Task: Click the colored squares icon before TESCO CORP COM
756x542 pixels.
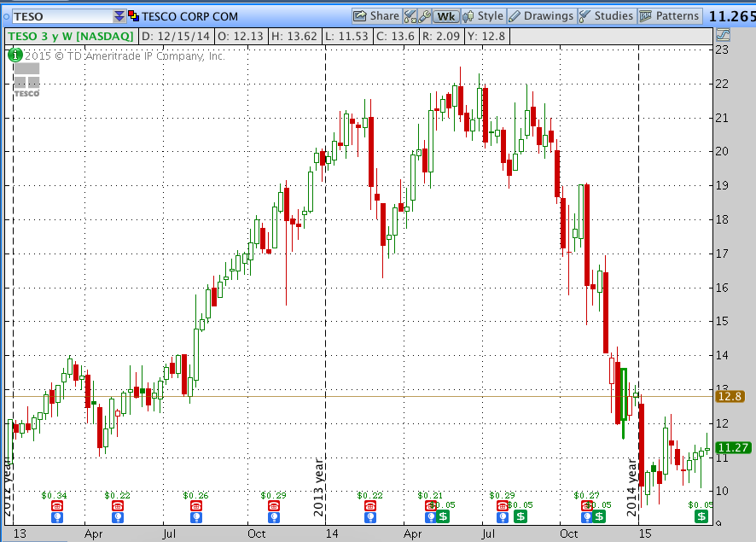Action: pos(134,16)
